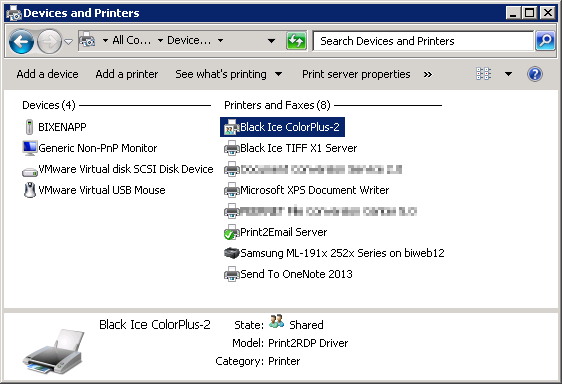Screen dimensions: 562x384
Task: Select 'Microsoft XPS Document Writer' label
Action: point(314,190)
